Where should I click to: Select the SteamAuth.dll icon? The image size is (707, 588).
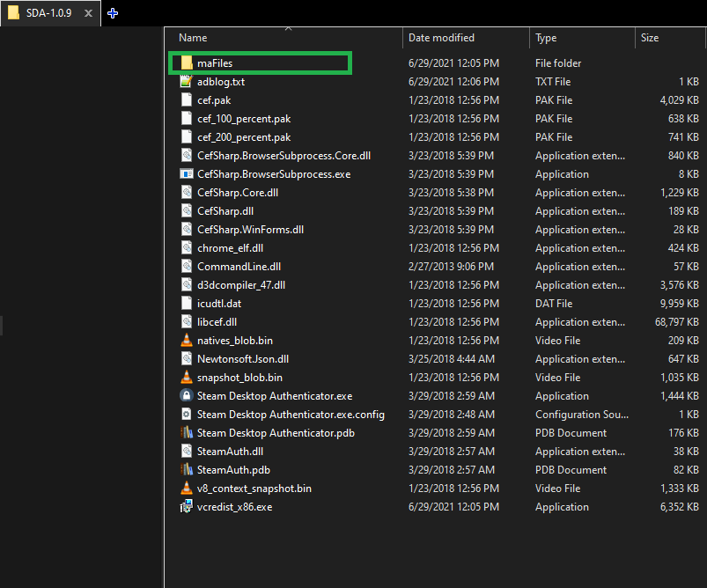187,452
